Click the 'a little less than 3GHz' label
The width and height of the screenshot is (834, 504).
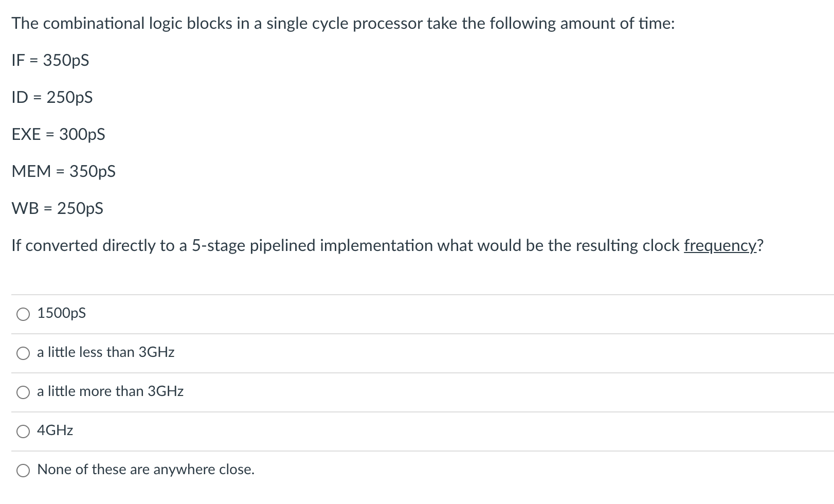(105, 352)
